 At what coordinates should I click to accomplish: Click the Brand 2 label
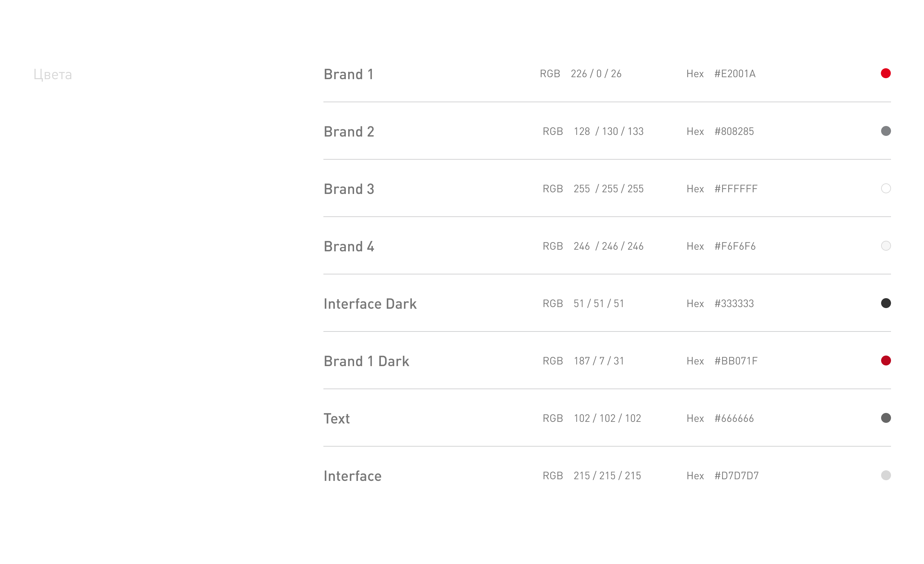point(349,132)
